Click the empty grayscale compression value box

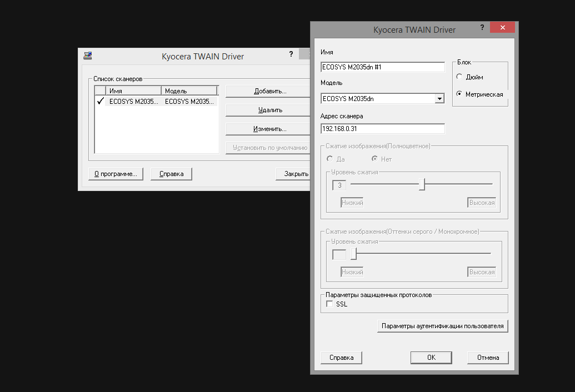[x=339, y=255]
